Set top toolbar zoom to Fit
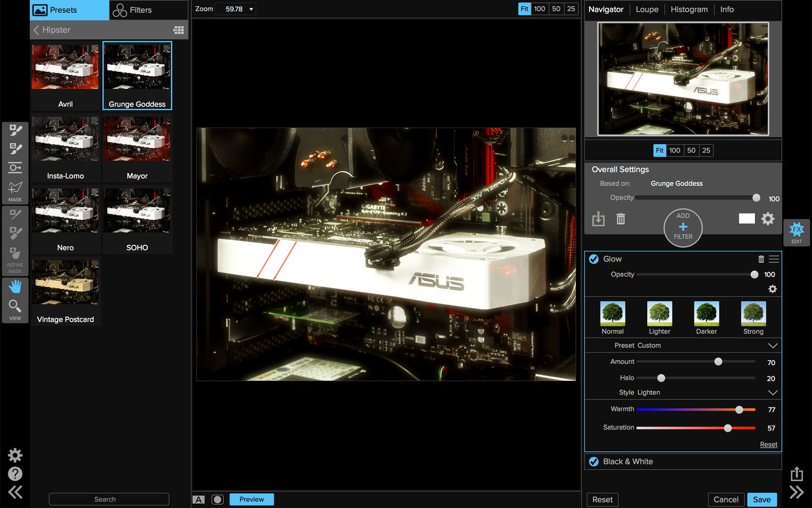The width and height of the screenshot is (812, 508). pyautogui.click(x=524, y=9)
